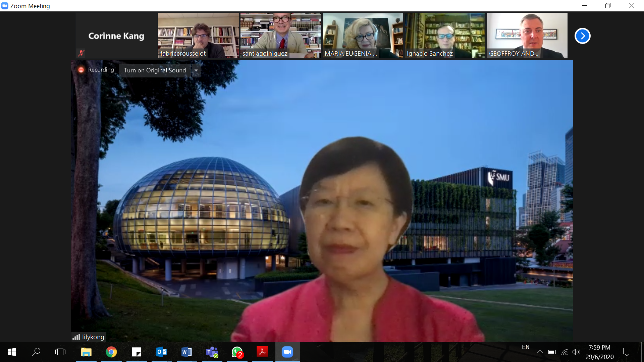Open Microsoft Teams from the taskbar
The width and height of the screenshot is (644, 362).
click(212, 352)
